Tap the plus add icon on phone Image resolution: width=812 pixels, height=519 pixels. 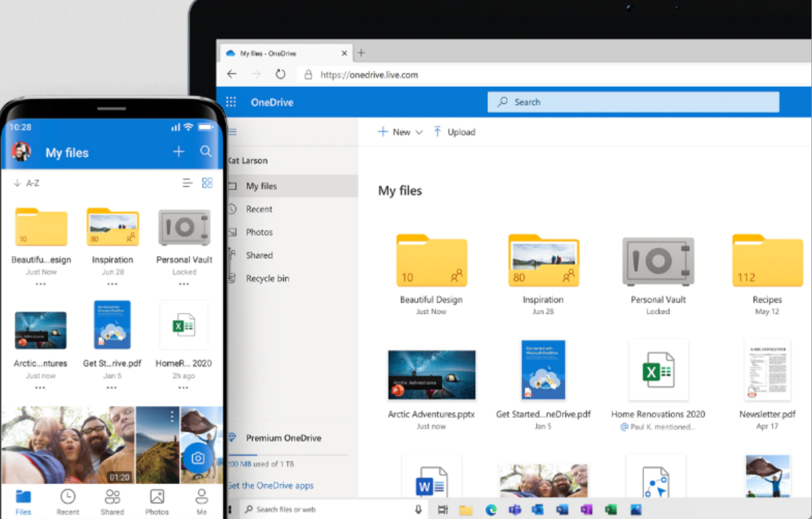click(178, 151)
